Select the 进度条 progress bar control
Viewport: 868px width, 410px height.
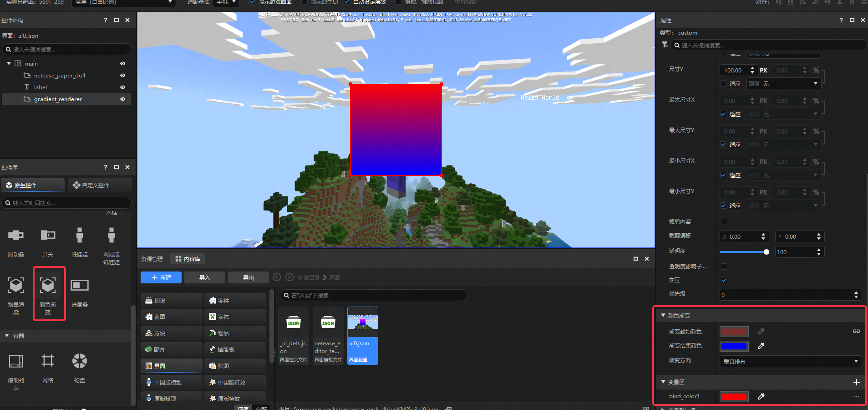pyautogui.click(x=80, y=285)
